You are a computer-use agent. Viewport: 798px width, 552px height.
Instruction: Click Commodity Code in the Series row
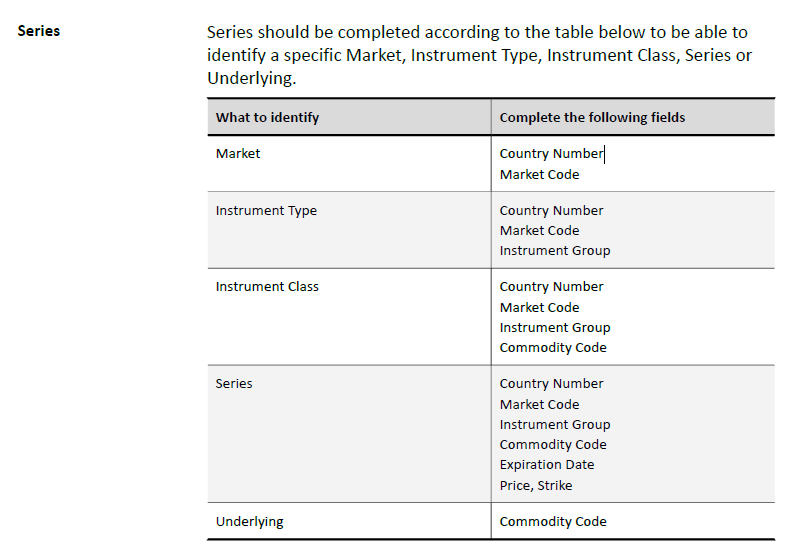point(553,444)
